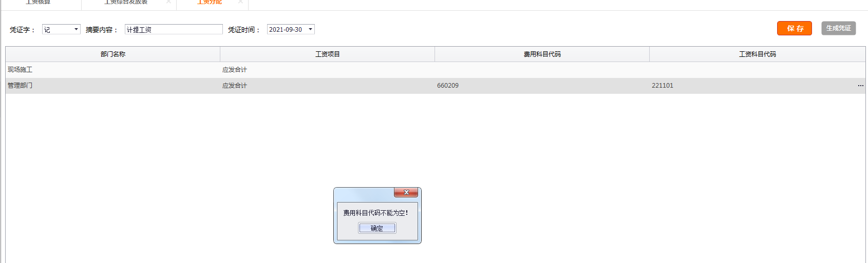The width and height of the screenshot is (868, 263).
Task: Switch to the 工资核算 tab
Action: tap(38, 3)
